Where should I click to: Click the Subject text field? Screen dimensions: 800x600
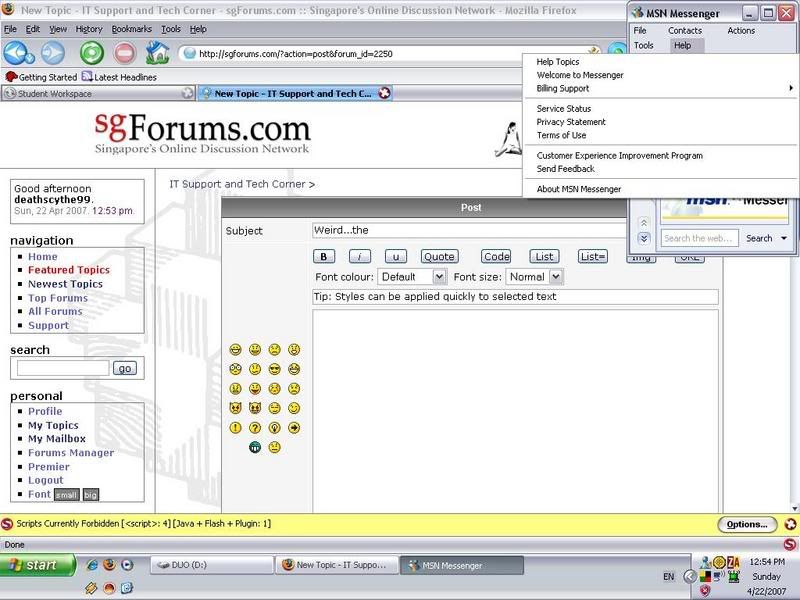coord(470,231)
